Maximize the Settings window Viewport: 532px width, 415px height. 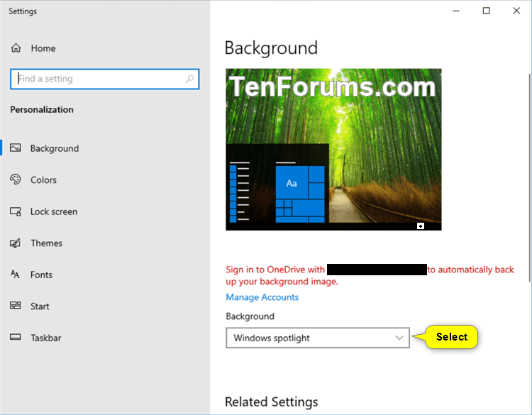(486, 11)
